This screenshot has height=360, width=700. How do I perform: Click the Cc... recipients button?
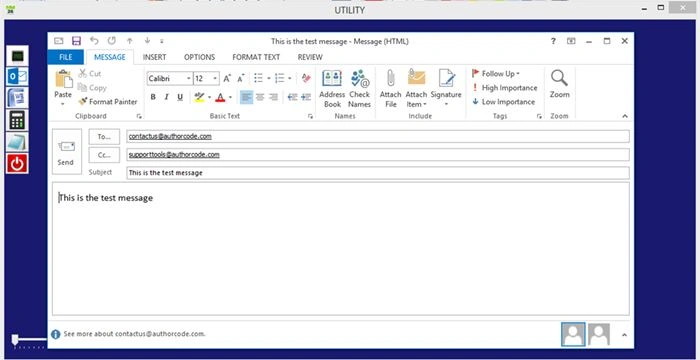coord(104,155)
